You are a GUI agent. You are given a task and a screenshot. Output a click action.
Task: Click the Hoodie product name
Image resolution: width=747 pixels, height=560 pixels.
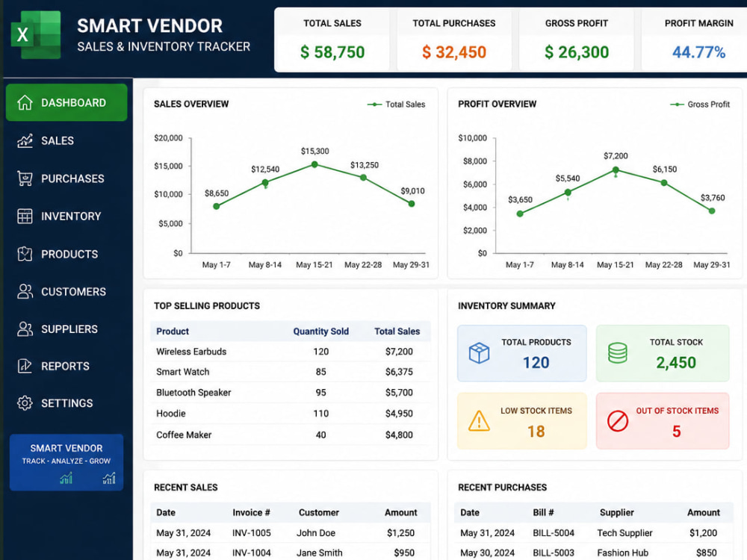tap(170, 414)
